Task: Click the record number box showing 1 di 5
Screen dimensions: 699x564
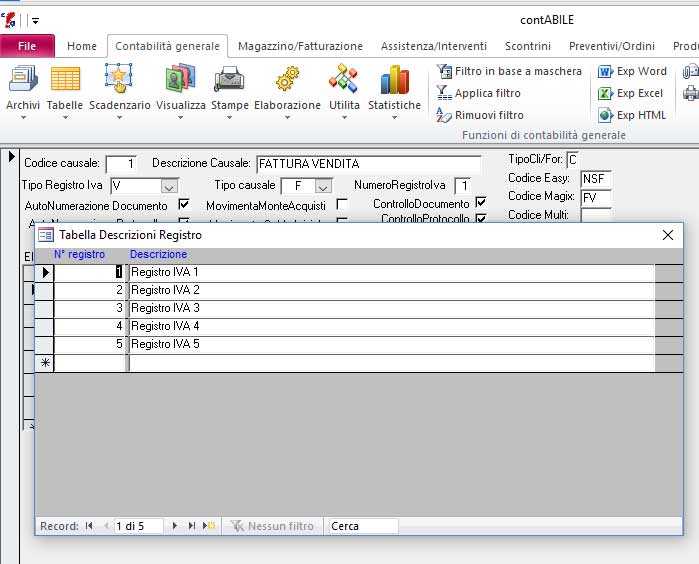Action: (138, 526)
